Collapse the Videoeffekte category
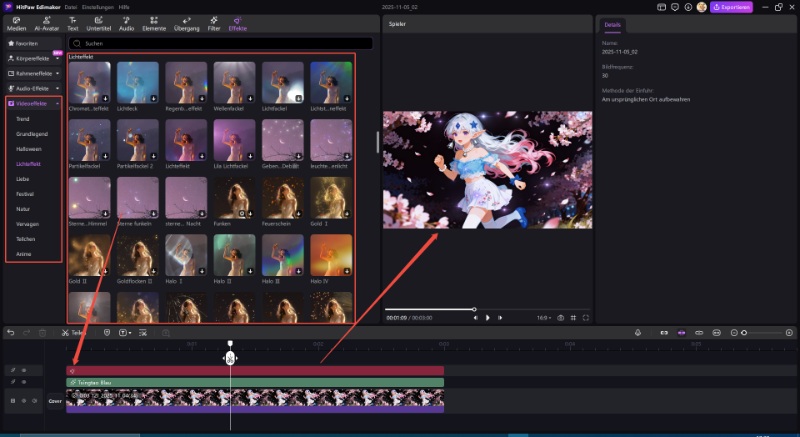 coord(33,103)
